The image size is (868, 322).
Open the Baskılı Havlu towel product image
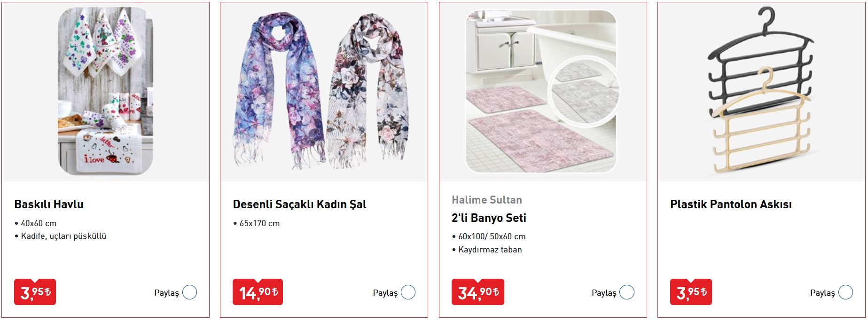106,91
